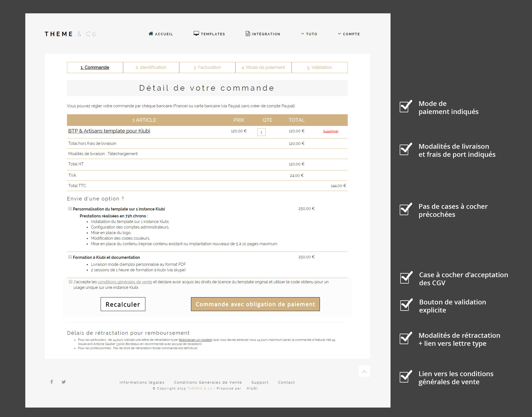
Task: Click Délais de rétractation pour remboursement heading
Action: point(128,333)
